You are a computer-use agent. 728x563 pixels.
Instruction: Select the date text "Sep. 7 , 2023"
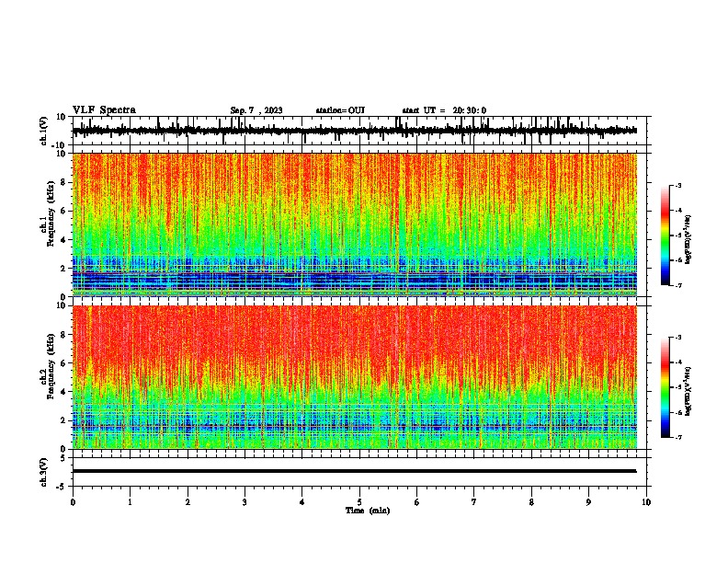click(x=256, y=110)
